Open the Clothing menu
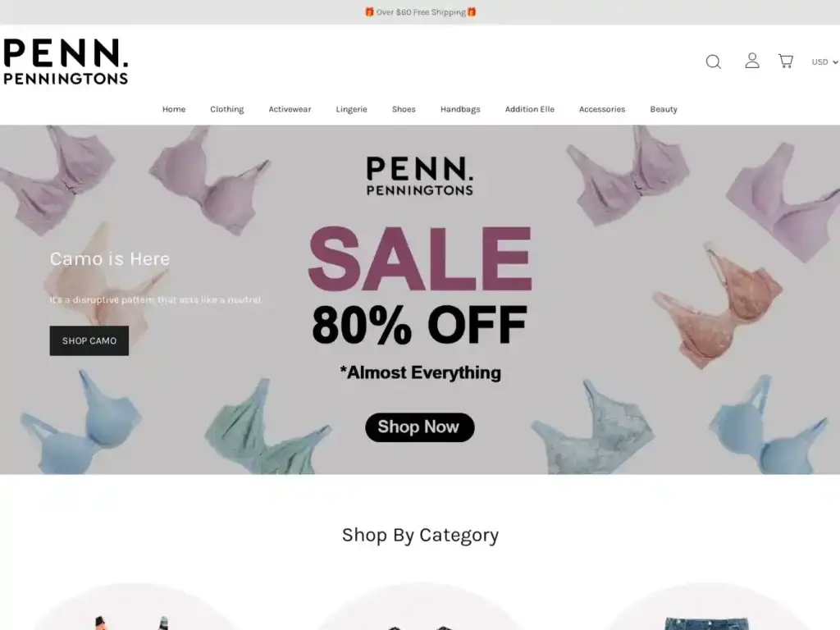This screenshot has height=630, width=840. tap(226, 109)
